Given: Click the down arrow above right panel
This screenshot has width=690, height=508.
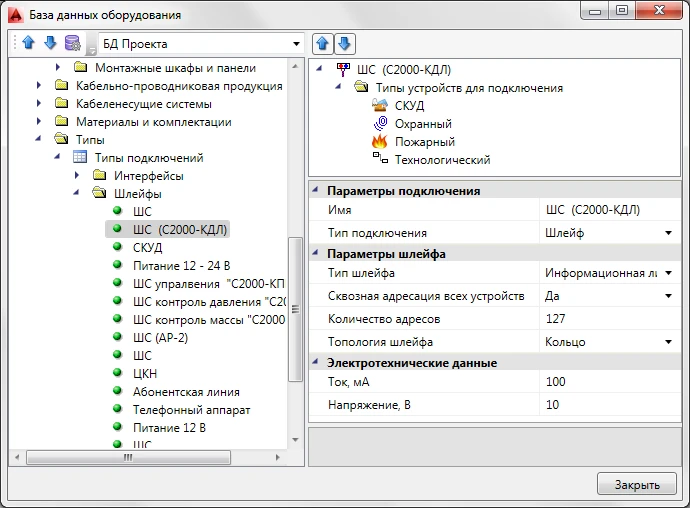Looking at the screenshot, I should [344, 44].
